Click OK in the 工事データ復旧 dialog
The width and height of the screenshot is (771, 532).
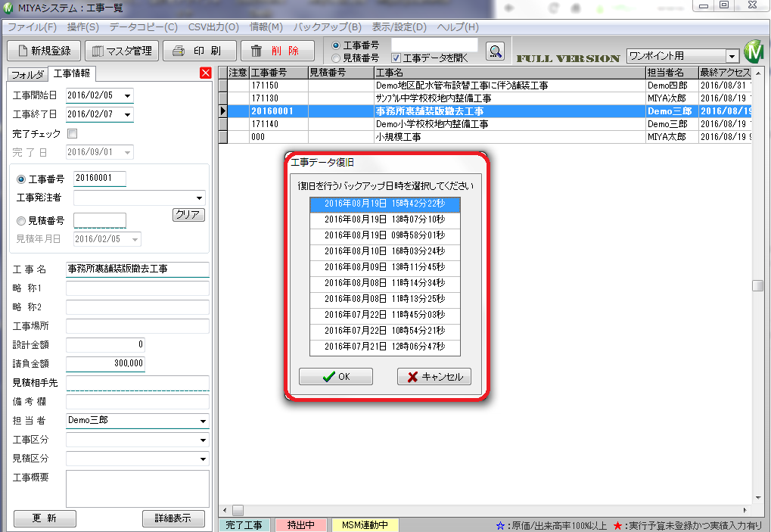[x=336, y=377]
